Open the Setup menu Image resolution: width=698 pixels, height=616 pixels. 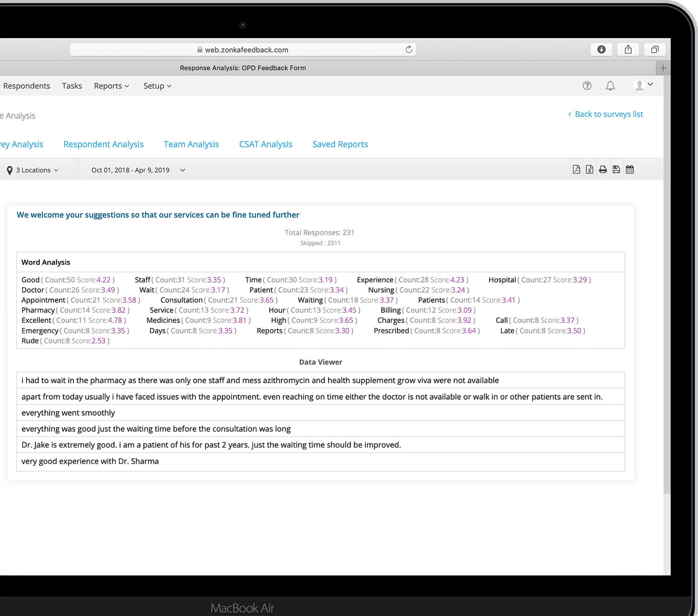tap(157, 86)
